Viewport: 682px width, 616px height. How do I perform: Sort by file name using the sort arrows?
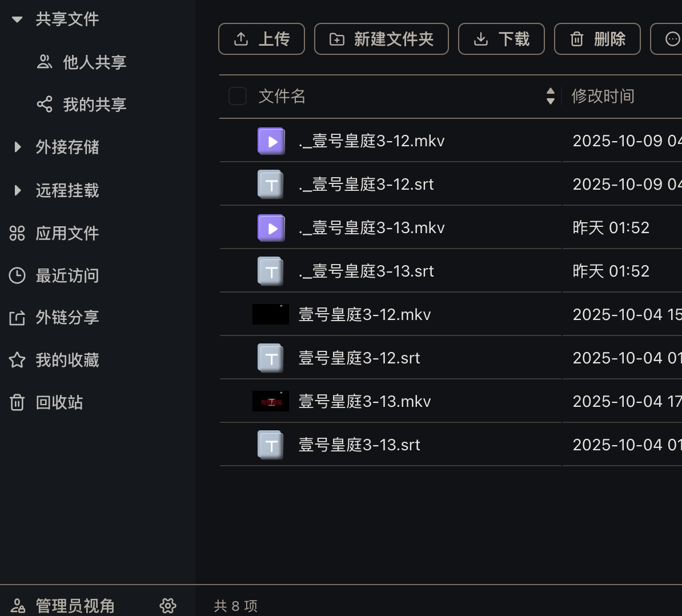coord(551,96)
